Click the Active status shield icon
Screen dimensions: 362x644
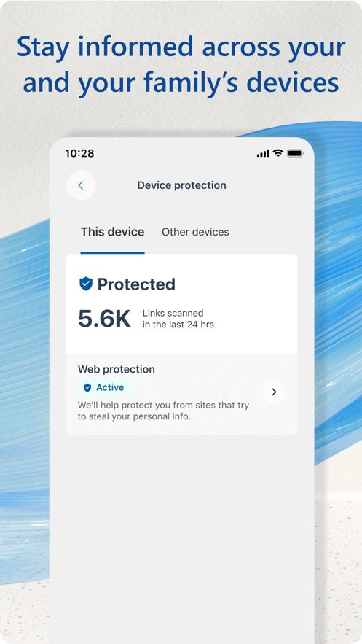87,388
